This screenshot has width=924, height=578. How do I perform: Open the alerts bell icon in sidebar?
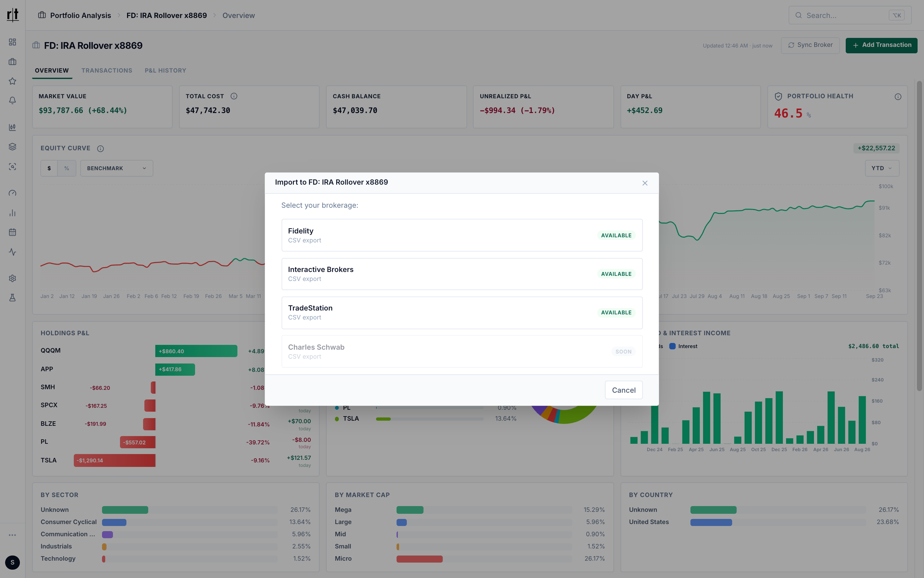13,101
